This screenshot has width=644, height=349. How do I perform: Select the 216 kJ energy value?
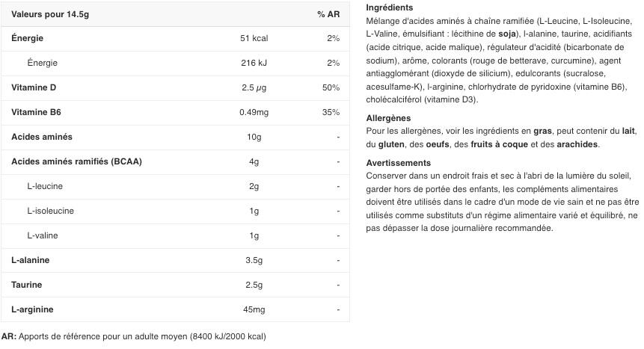tap(254, 63)
